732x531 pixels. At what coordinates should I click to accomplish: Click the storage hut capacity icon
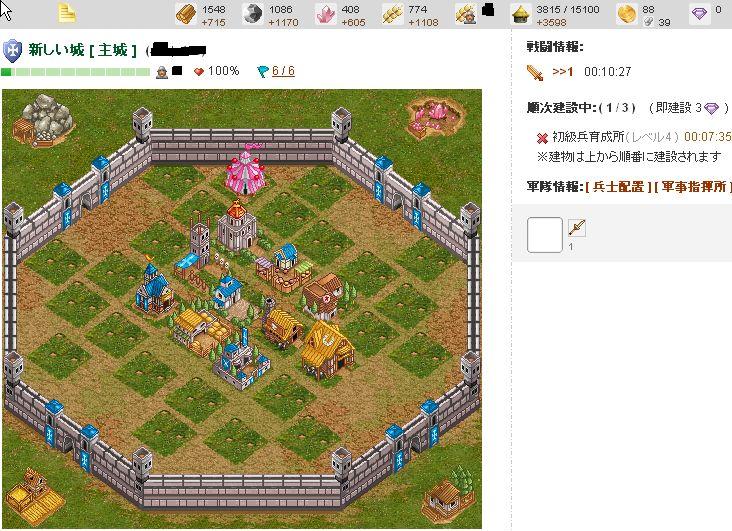(521, 14)
